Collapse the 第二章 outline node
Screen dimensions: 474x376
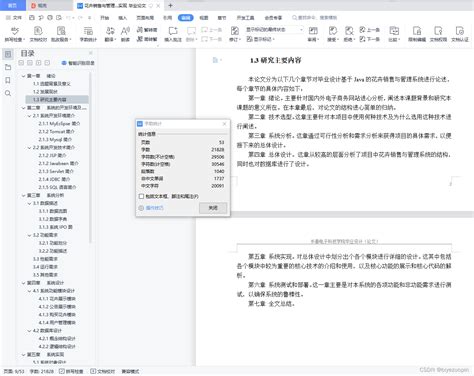point(23,108)
